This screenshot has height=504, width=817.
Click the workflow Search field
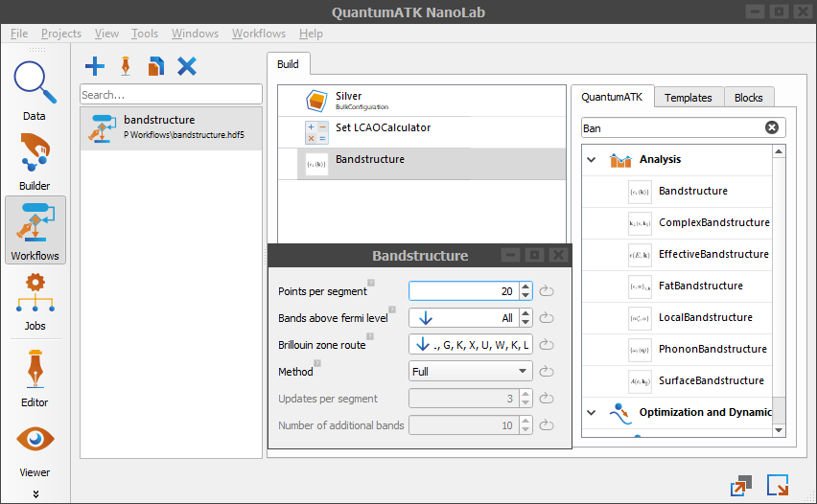(171, 95)
